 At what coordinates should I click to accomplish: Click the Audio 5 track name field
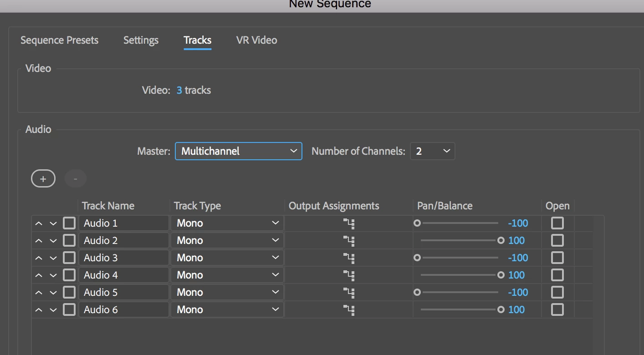pyautogui.click(x=123, y=292)
